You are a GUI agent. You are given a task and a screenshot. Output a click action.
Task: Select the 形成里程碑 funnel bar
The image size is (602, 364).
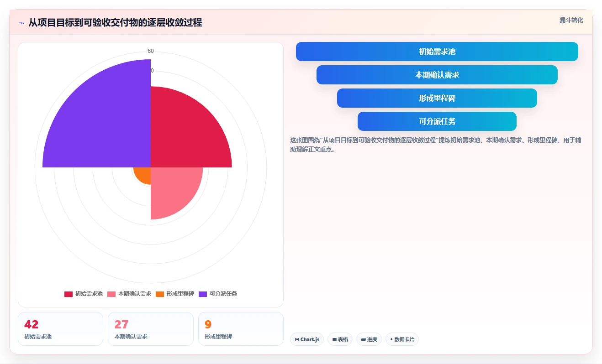click(437, 98)
